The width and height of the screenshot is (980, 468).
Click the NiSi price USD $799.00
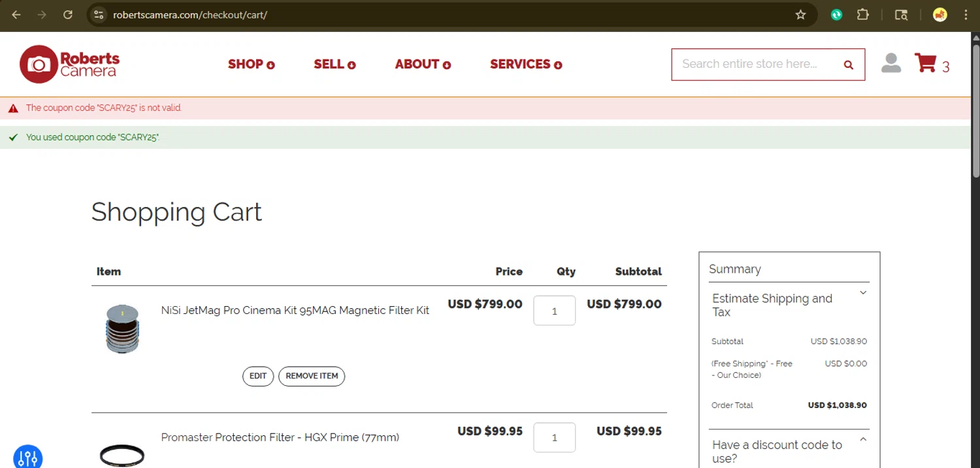click(485, 304)
